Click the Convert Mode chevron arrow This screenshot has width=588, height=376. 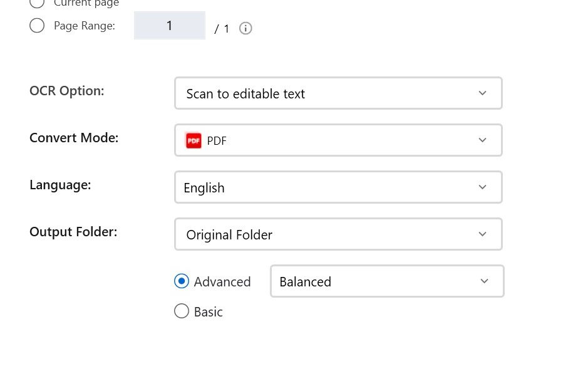pos(482,140)
